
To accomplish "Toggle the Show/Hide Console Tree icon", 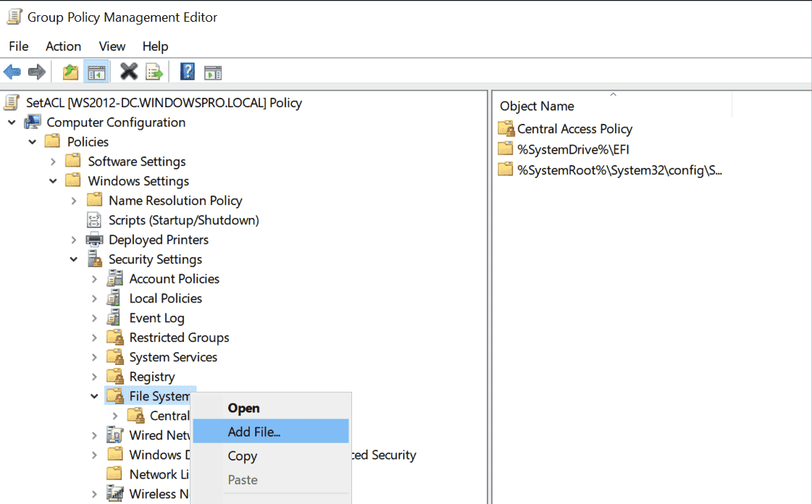I will tap(96, 72).
